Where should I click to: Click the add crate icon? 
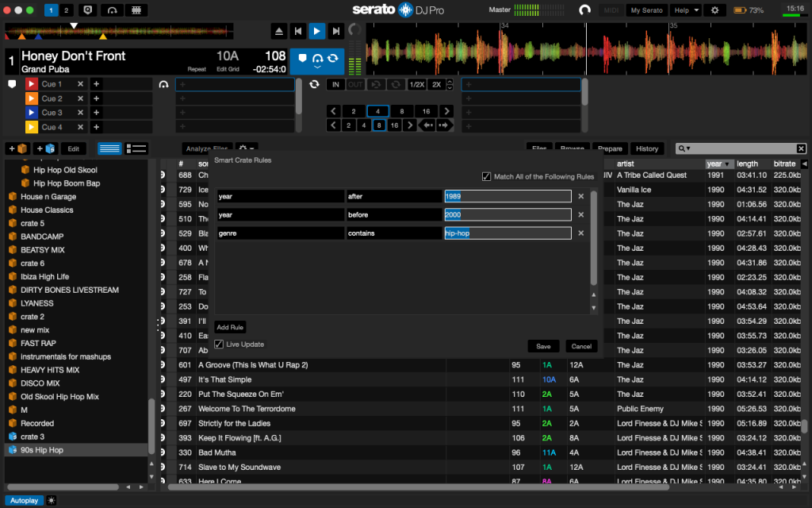18,148
